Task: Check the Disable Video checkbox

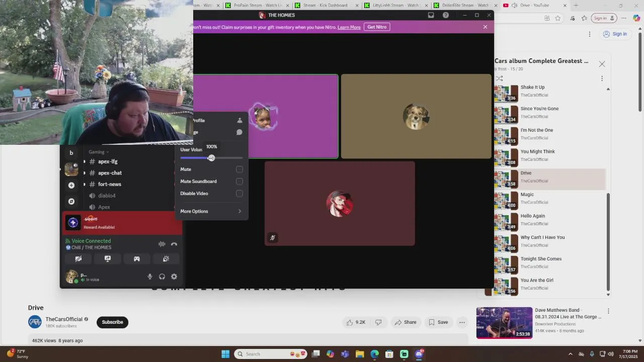Action: (239, 194)
